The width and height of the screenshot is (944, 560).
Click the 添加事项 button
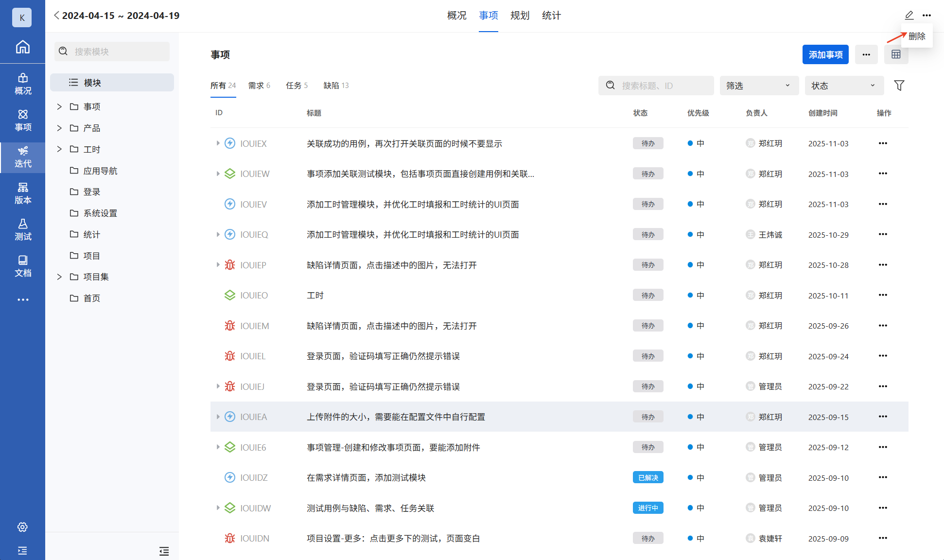coord(825,54)
